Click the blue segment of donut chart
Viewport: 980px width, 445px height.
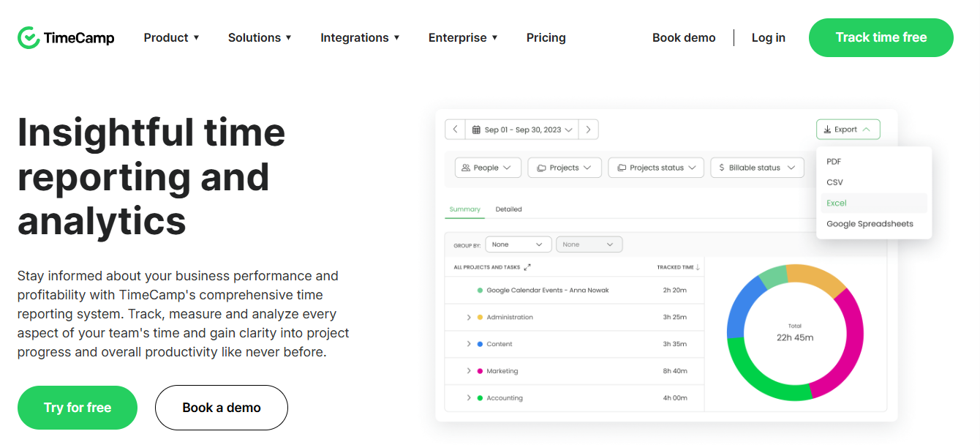coord(742,306)
